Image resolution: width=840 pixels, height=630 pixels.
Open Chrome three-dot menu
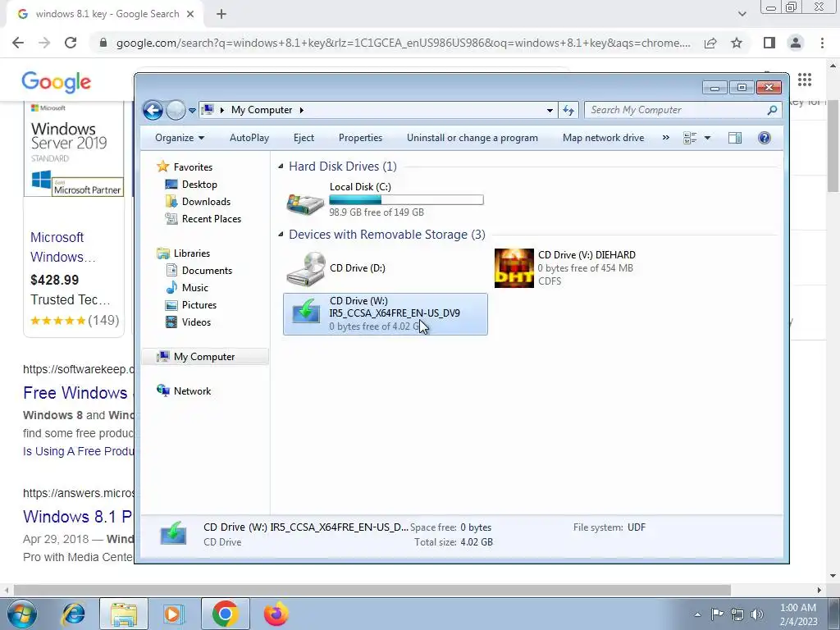(822, 43)
